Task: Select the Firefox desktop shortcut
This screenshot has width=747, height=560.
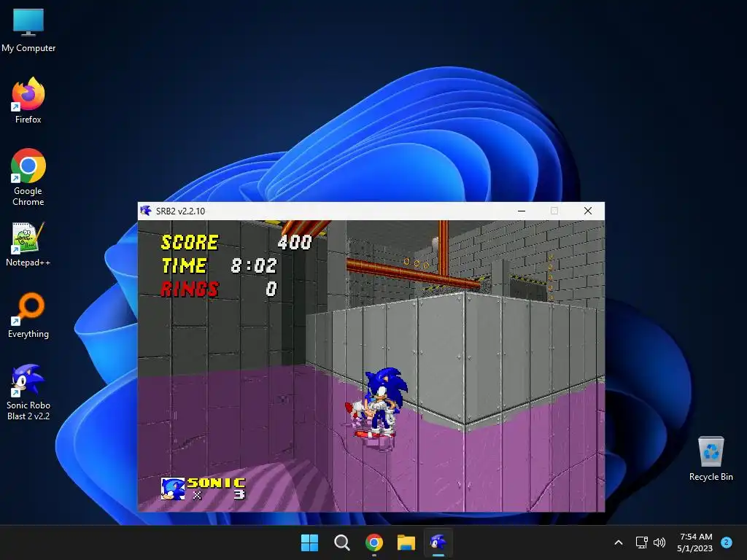Action: pos(28,101)
